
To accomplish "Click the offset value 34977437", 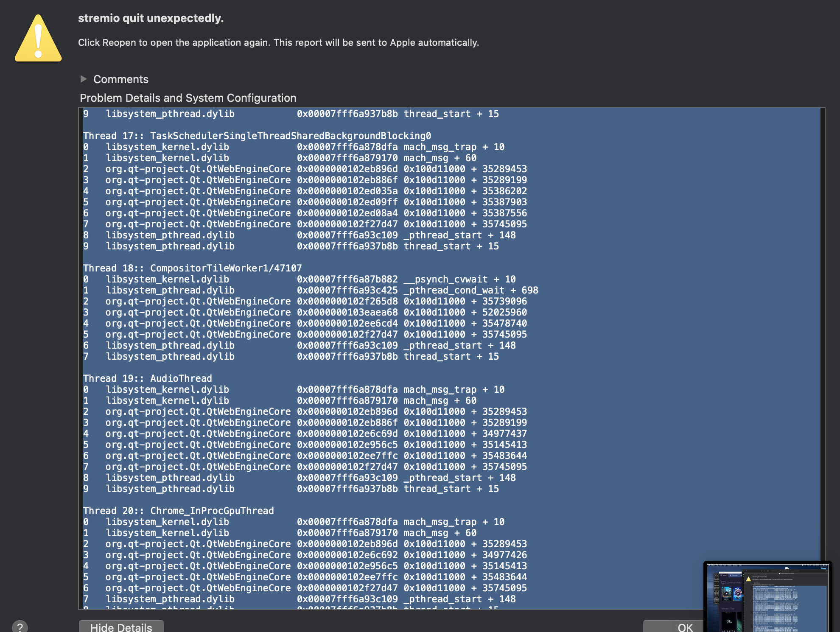I will 504,433.
